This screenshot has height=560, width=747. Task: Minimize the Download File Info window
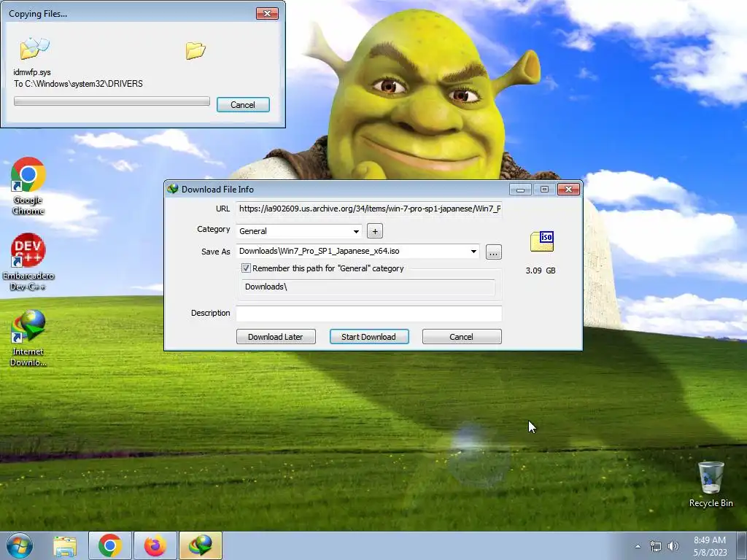tap(520, 190)
